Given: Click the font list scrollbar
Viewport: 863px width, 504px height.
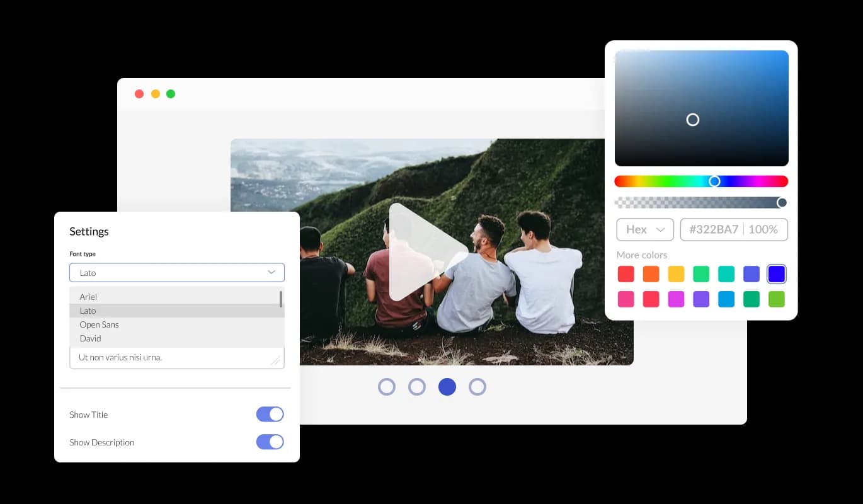Looking at the screenshot, I should 281,299.
